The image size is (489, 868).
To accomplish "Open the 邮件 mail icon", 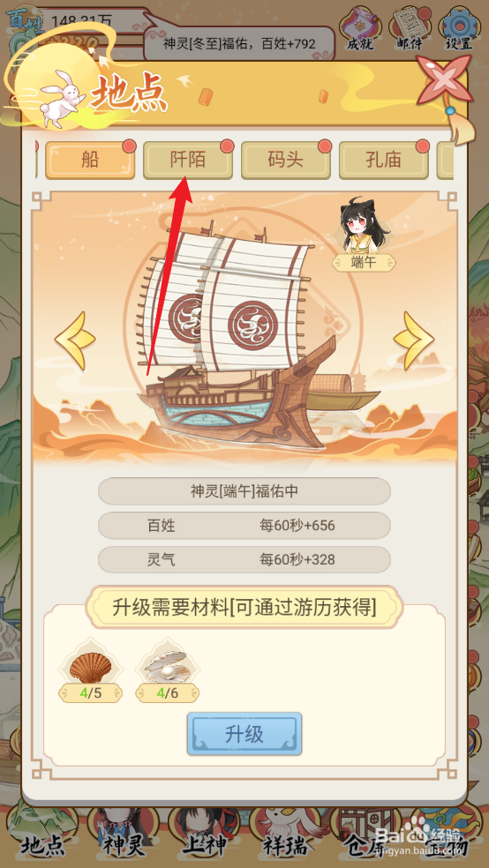I will click(409, 27).
